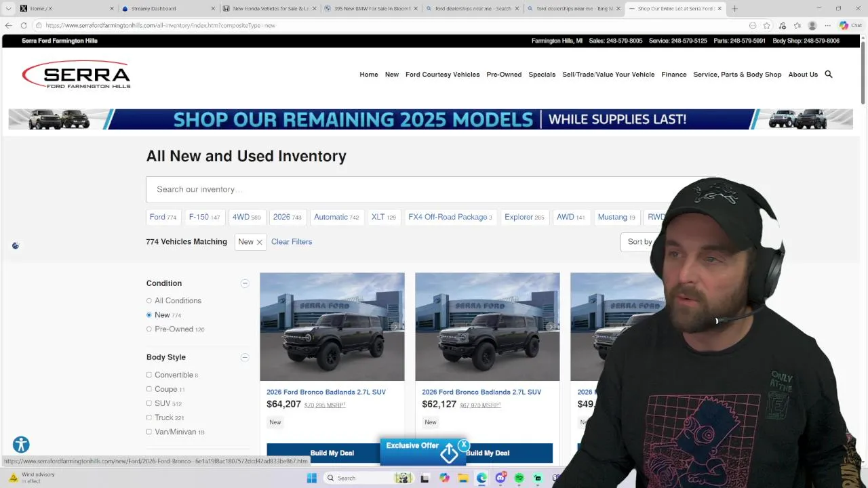The image size is (868, 488).
Task: Check the Coupe body style
Action: pyautogui.click(x=149, y=389)
